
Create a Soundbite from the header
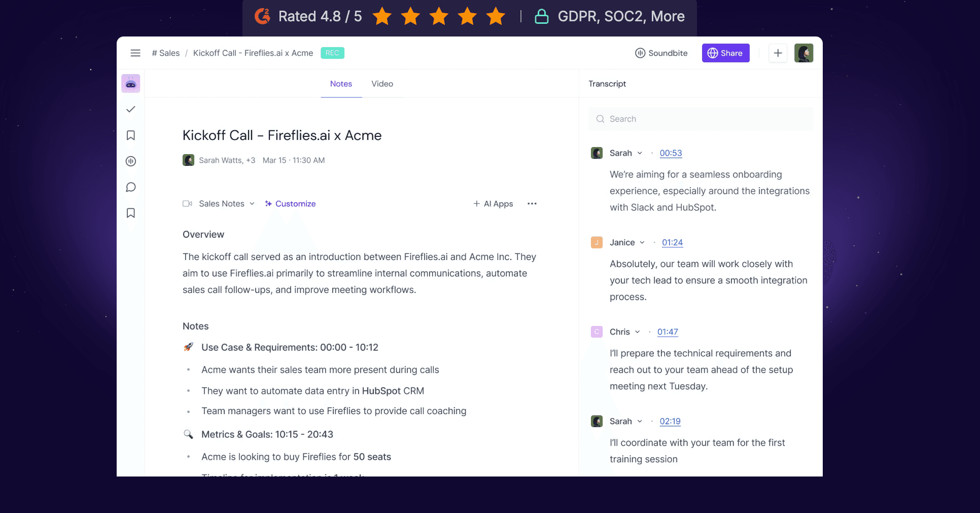coord(661,53)
